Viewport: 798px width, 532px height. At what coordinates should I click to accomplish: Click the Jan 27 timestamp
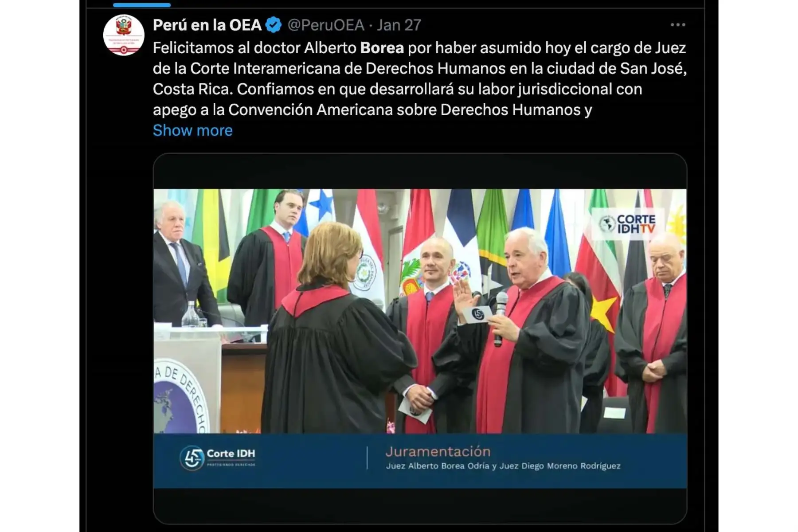[x=399, y=25]
